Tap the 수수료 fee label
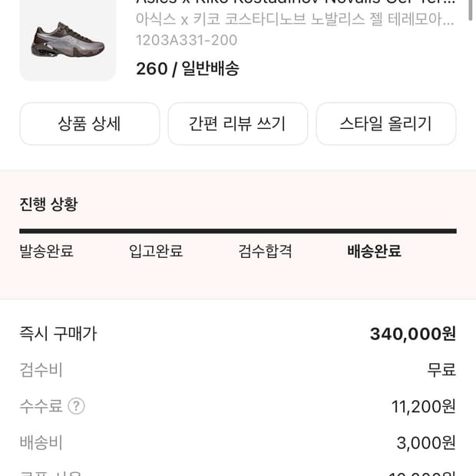 [x=41, y=406]
